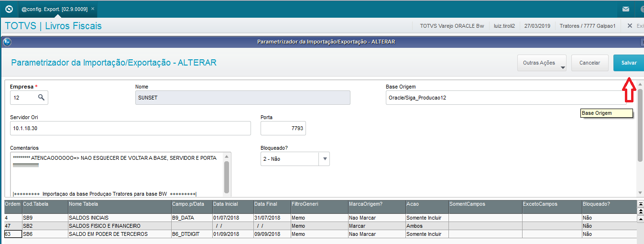Click the form's scrollbar up arrow
This screenshot has height=244, width=644.
click(640, 84)
